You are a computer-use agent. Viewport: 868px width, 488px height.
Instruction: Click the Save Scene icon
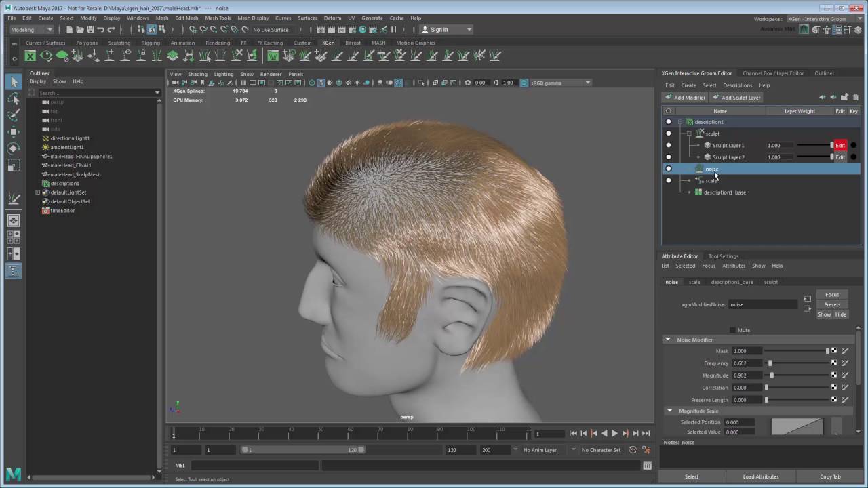[x=90, y=30]
